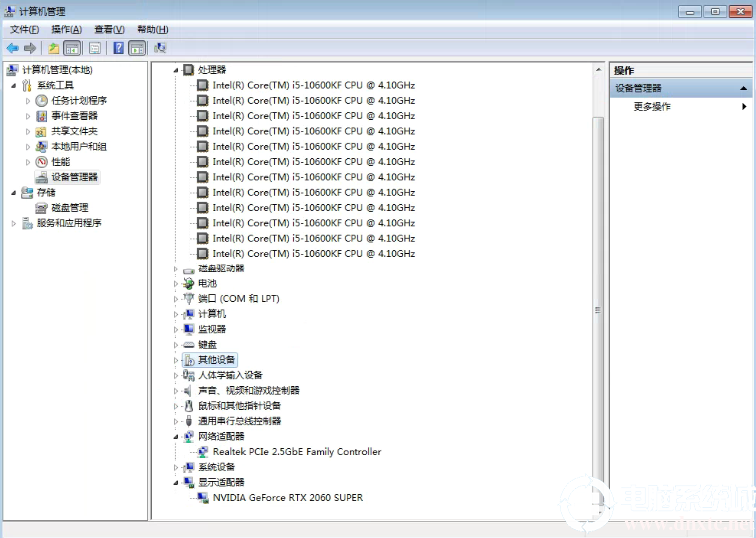Expand the 系统设备 category

176,467
